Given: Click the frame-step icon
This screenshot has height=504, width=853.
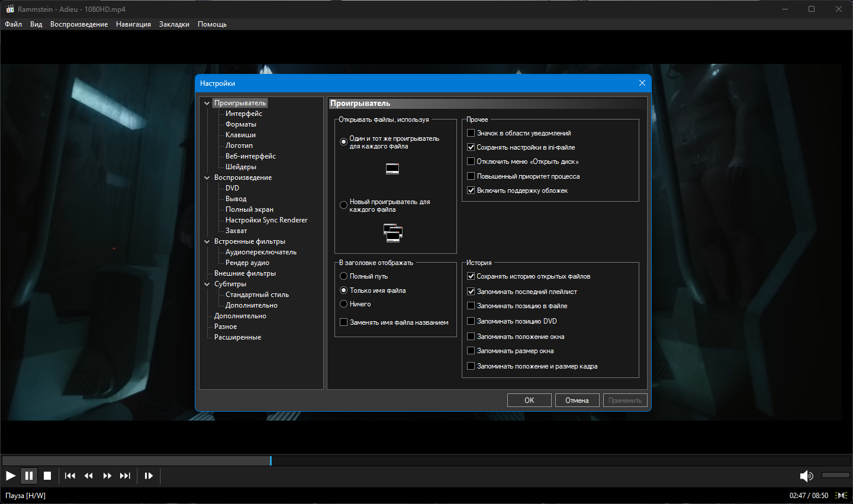Looking at the screenshot, I should coord(149,476).
